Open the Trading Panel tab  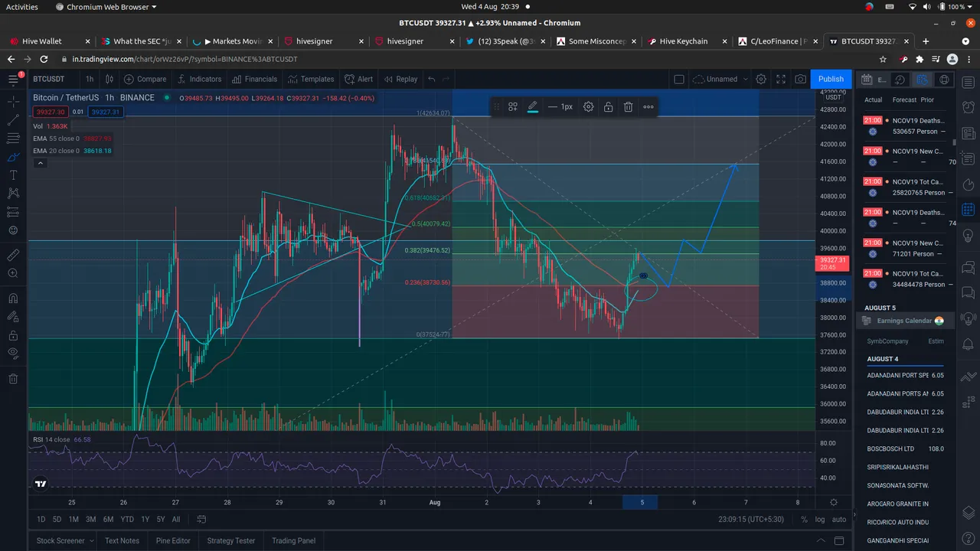click(293, 540)
